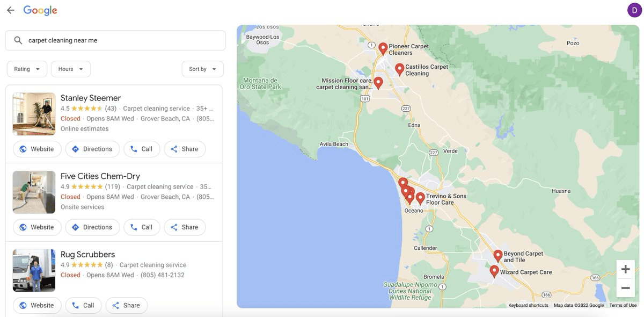Select the Castillos Carpet Cleaning map pin
Viewport: 644px width, 317px height.
tap(399, 69)
